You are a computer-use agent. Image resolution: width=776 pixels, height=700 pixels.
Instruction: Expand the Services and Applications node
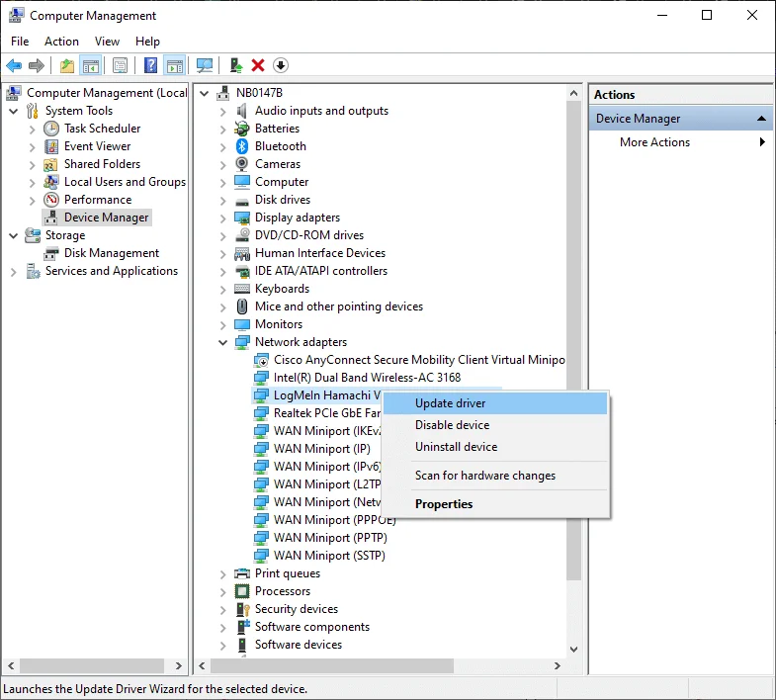tap(14, 272)
